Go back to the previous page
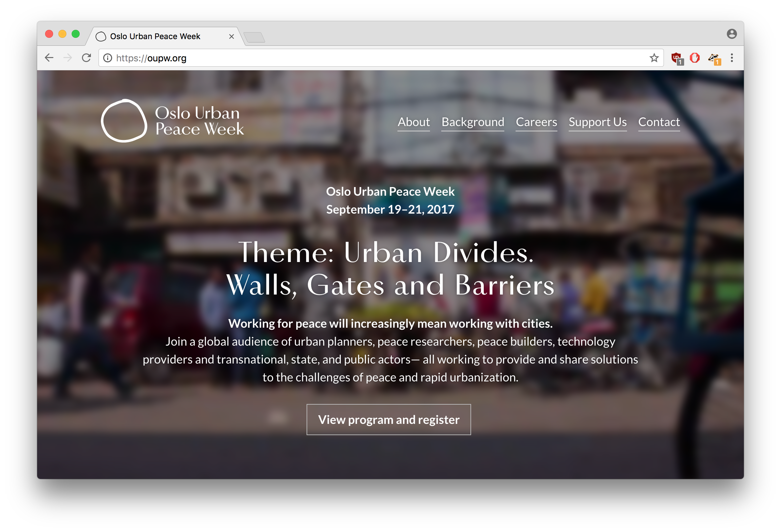The height and width of the screenshot is (532, 781). coord(49,58)
